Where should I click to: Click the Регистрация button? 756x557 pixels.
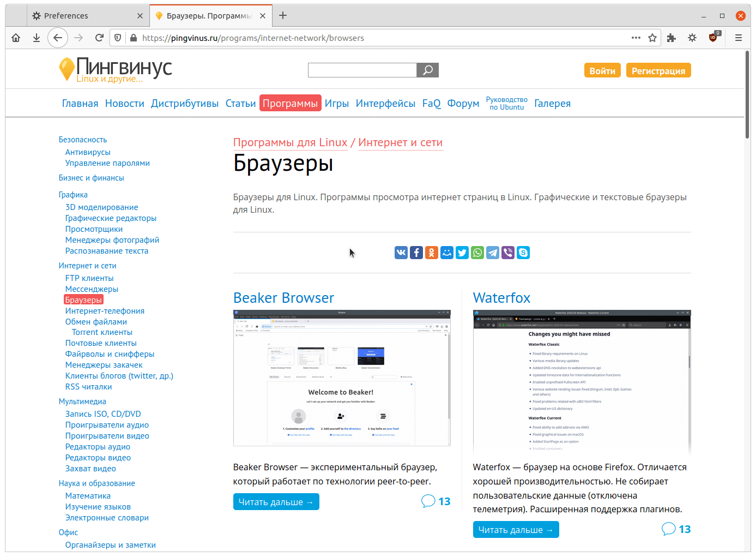tap(658, 70)
